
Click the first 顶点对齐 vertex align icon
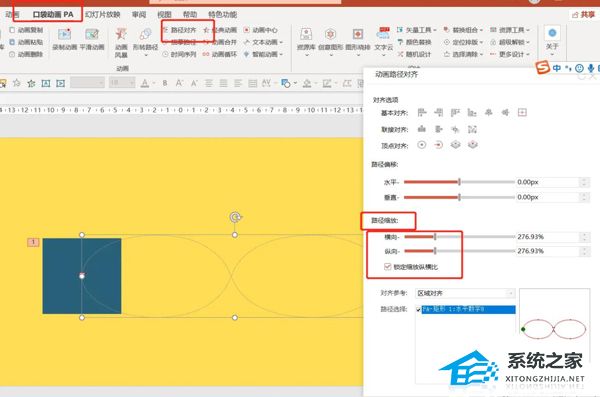[422, 145]
